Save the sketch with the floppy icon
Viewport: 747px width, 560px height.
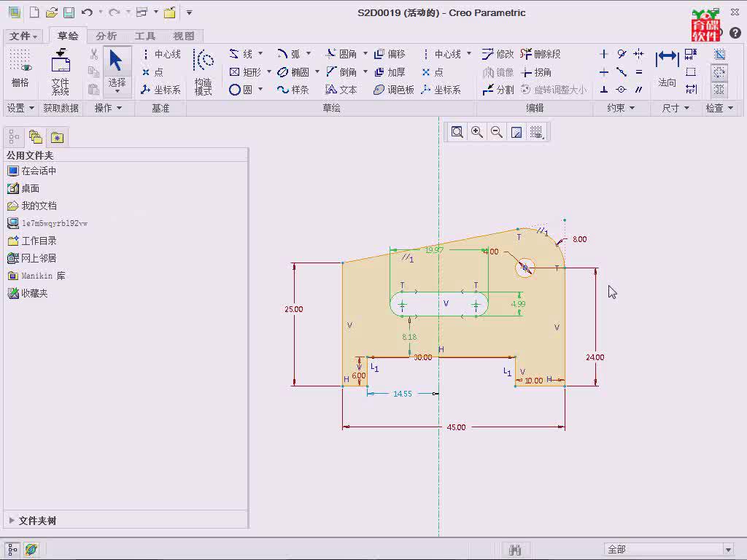click(x=69, y=12)
